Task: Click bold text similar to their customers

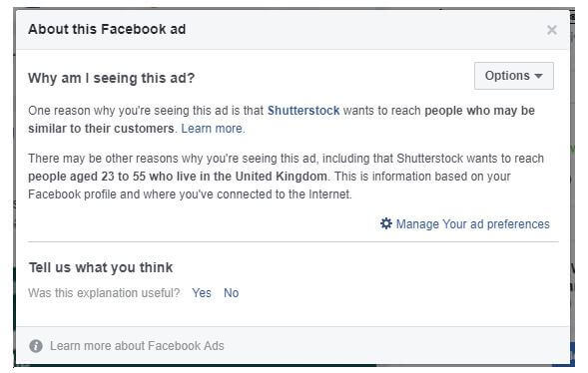Action: (x=101, y=129)
